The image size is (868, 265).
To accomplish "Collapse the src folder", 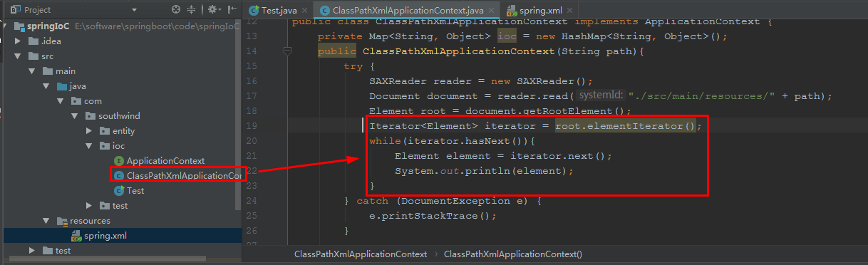I will (19, 56).
